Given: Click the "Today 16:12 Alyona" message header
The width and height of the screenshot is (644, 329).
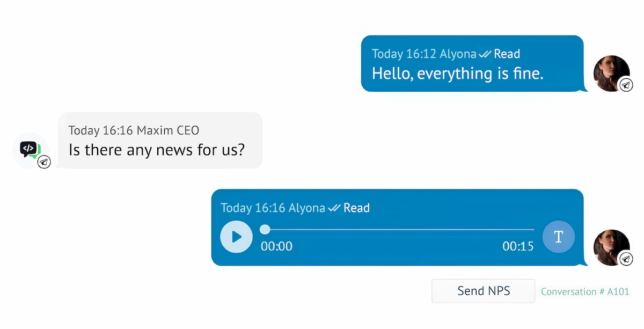Looking at the screenshot, I should pos(424,54).
